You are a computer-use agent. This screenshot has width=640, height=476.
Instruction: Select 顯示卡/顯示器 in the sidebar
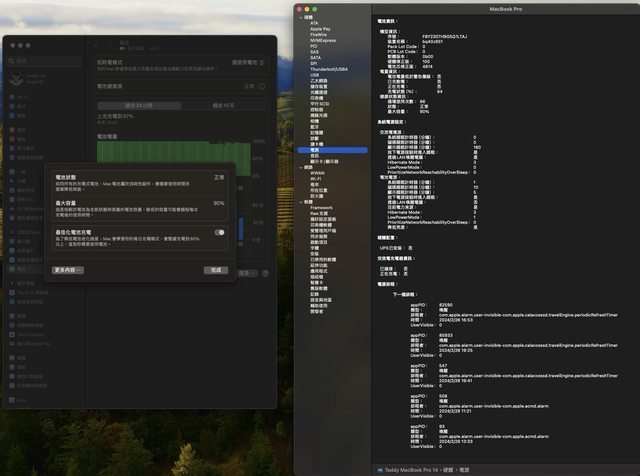[x=324, y=162]
